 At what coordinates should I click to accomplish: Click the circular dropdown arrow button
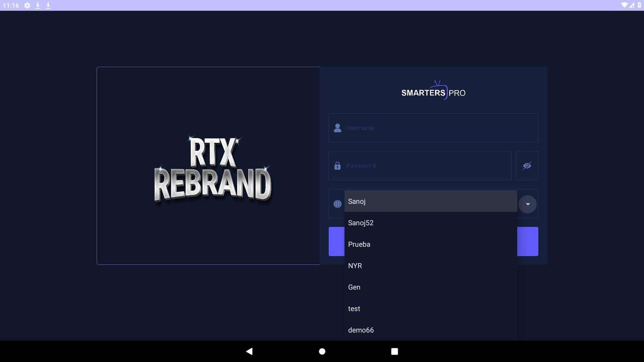527,204
